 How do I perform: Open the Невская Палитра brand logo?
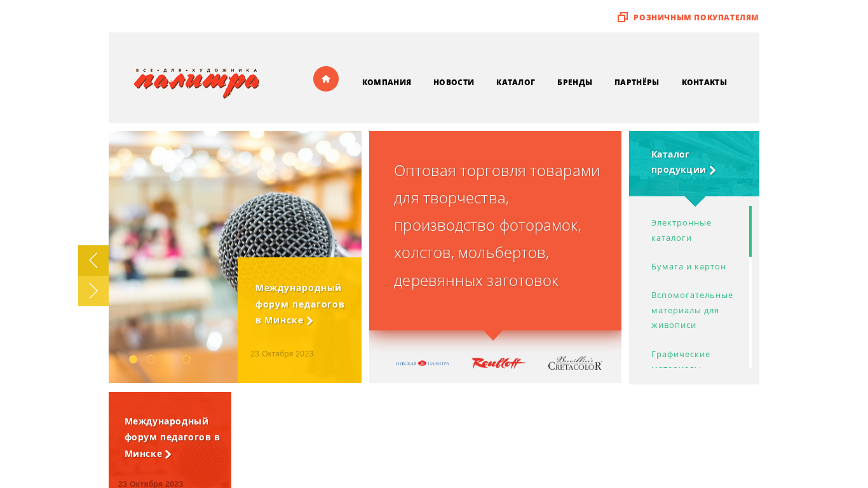click(x=422, y=363)
